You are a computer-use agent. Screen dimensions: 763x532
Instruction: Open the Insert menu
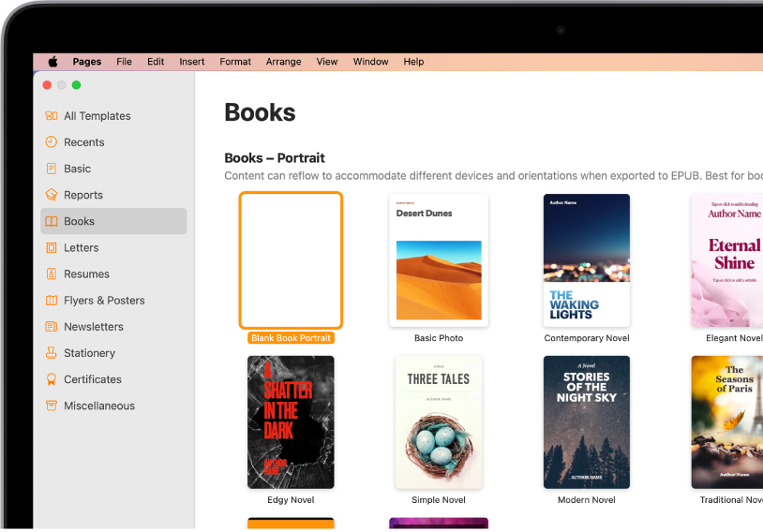click(x=192, y=62)
